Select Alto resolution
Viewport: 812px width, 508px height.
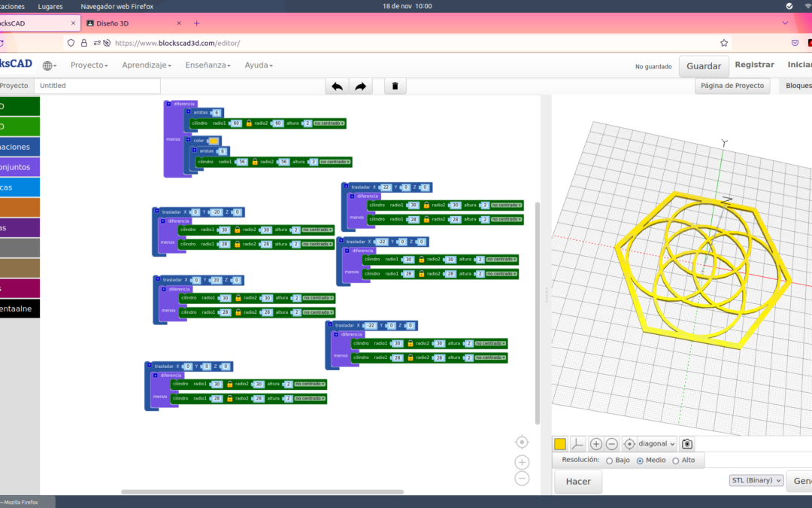click(x=675, y=461)
